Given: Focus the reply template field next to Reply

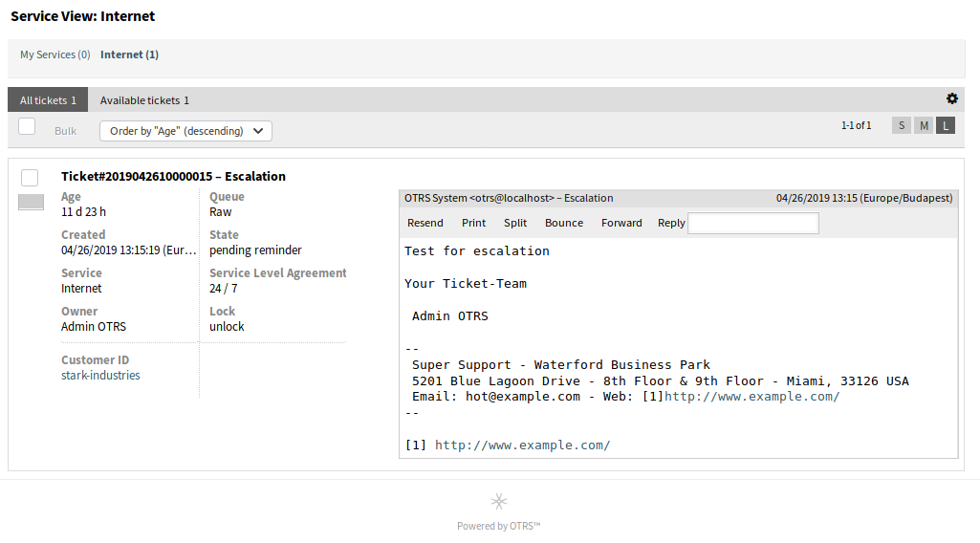Looking at the screenshot, I should coord(753,223).
